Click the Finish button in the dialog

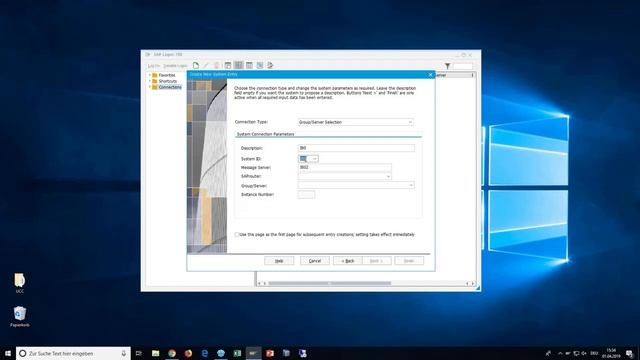409,260
